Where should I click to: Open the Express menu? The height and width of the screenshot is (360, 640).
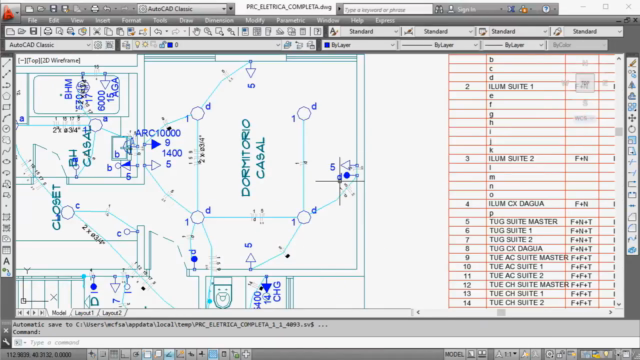(x=385, y=20)
